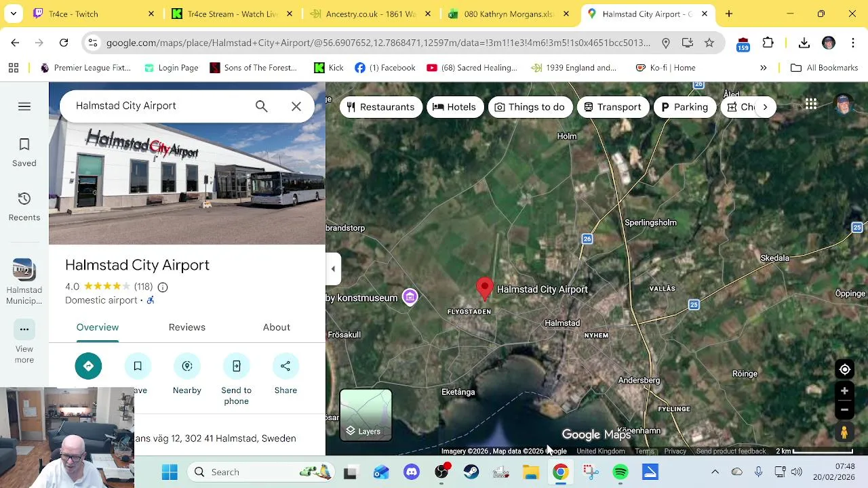Open the Chrome three-dot menu
Screen dimensions: 868x488
point(852,43)
